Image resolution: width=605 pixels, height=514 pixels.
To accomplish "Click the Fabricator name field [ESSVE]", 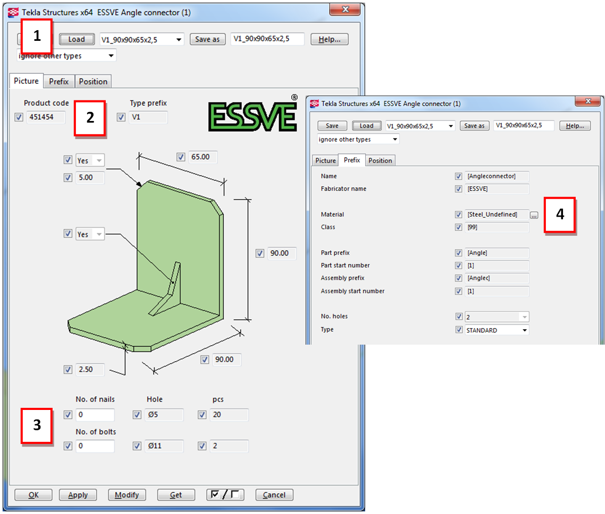I will pos(497,189).
